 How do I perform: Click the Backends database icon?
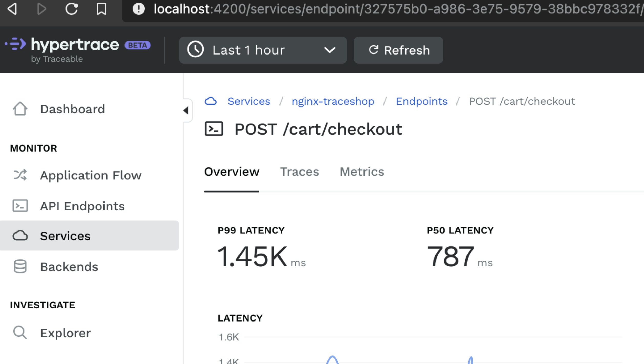20,267
